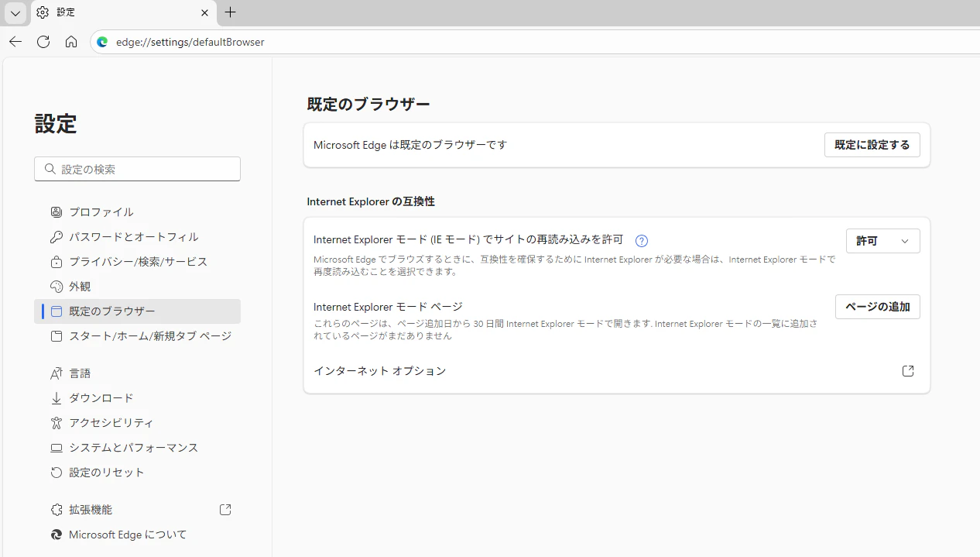Select 既定のブラウザー in sidebar
The width and height of the screenshot is (980, 557).
coord(137,311)
